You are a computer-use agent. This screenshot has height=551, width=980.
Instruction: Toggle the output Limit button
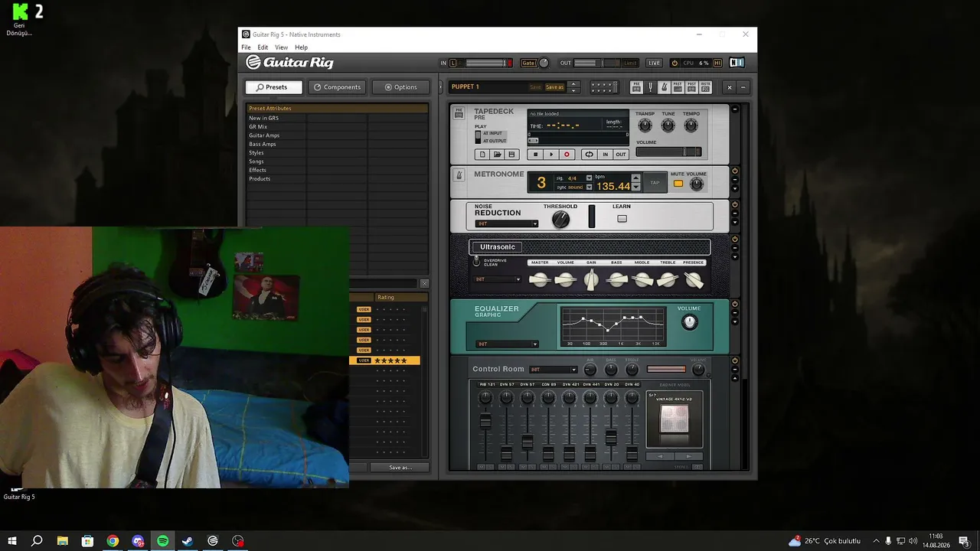pyautogui.click(x=630, y=63)
